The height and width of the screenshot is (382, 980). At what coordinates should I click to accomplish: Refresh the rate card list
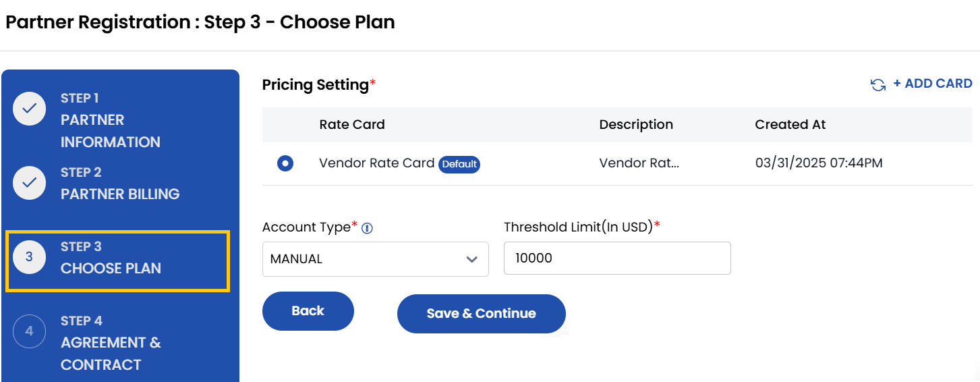[x=877, y=85]
